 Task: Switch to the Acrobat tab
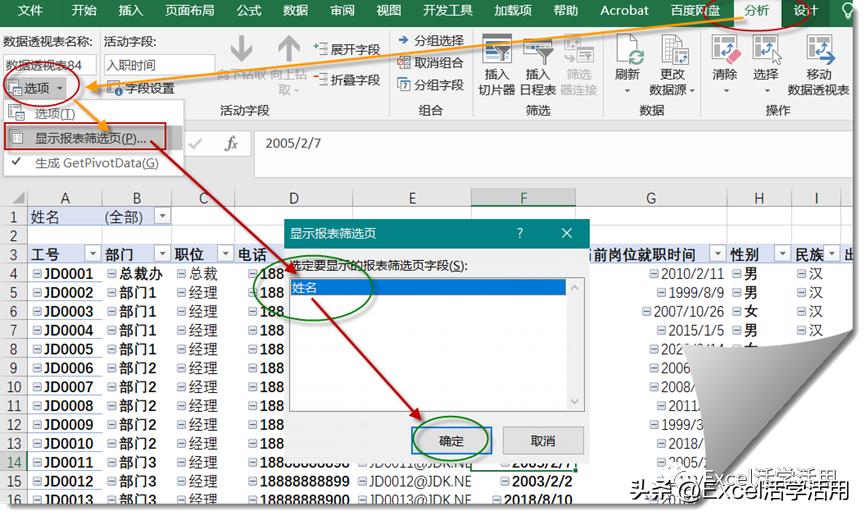624,10
